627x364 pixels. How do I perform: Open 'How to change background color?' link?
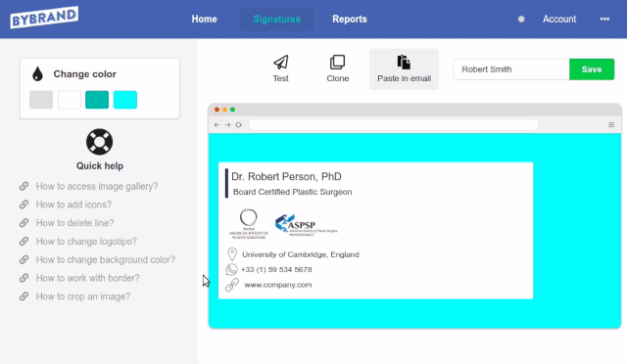[x=106, y=259]
